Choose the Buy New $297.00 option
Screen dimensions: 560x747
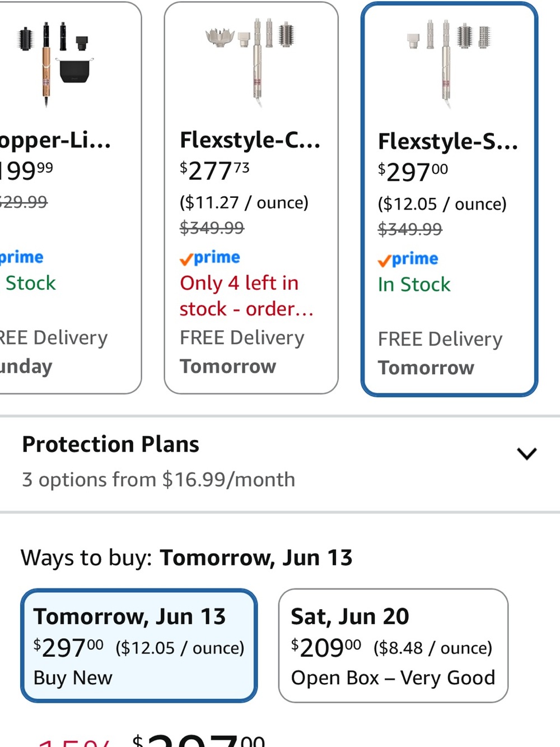pos(139,646)
